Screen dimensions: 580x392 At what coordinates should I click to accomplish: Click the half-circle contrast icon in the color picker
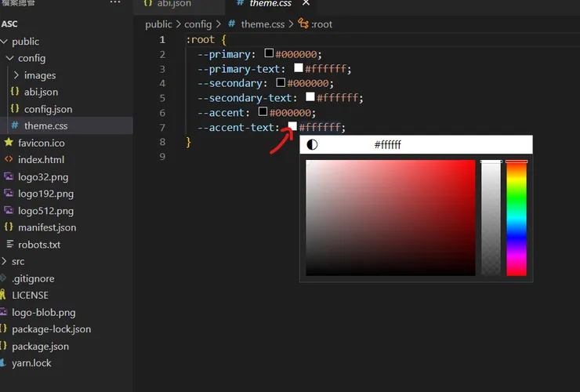click(x=312, y=144)
